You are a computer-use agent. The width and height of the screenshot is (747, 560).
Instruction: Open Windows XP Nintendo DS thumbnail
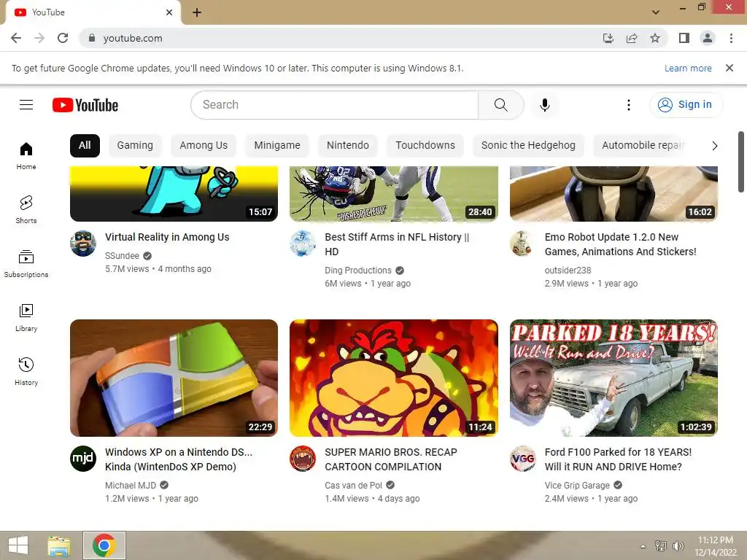click(x=174, y=378)
